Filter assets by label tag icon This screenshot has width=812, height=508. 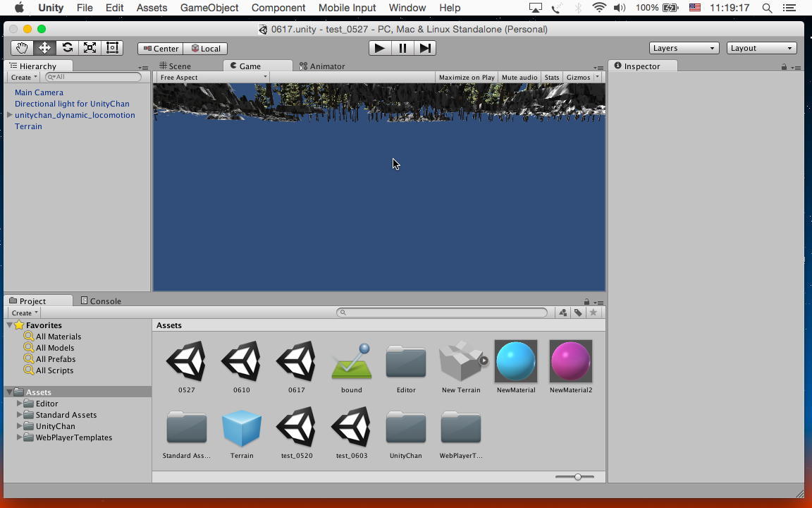pyautogui.click(x=578, y=313)
